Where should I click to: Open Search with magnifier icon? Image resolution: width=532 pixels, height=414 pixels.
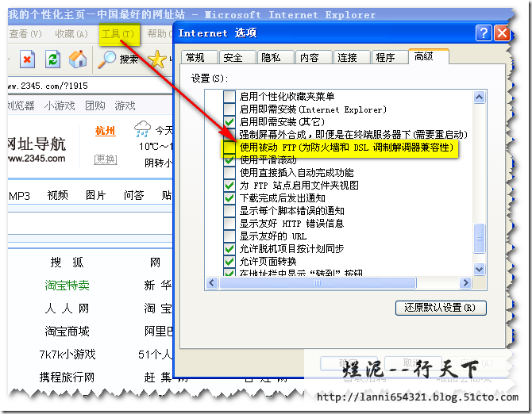(x=107, y=59)
